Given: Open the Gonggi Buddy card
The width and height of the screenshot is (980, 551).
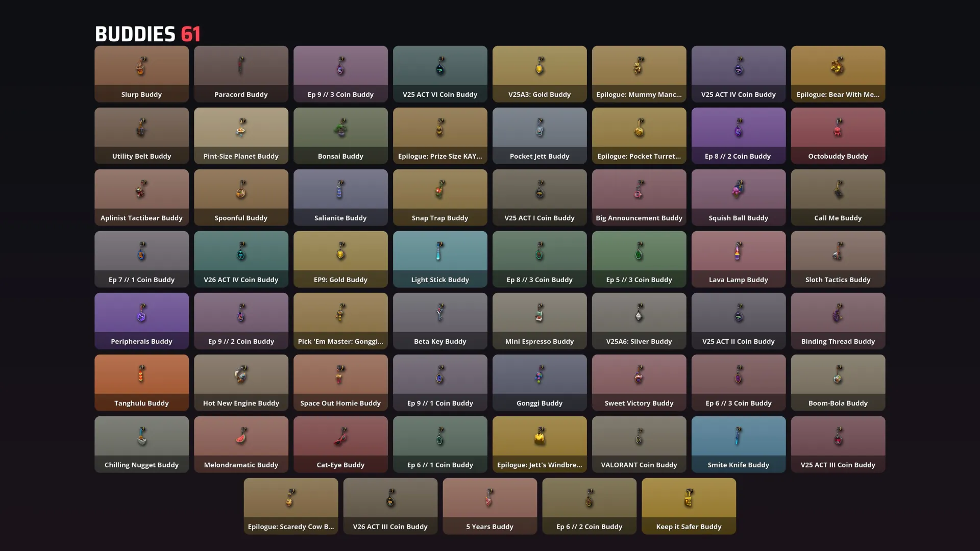Looking at the screenshot, I should (x=540, y=383).
